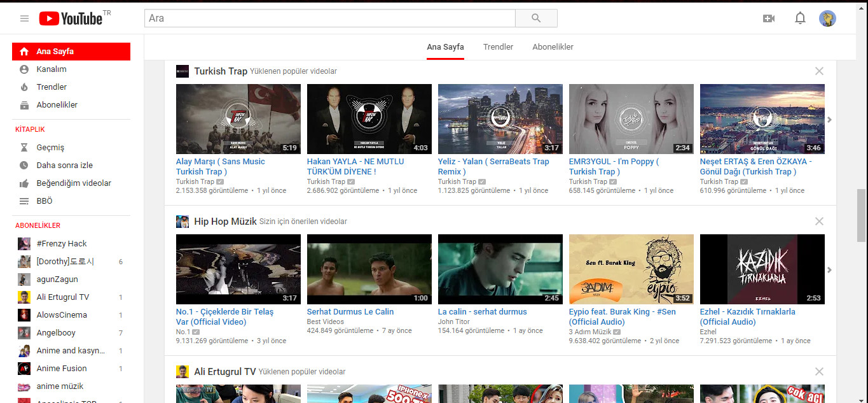Select Ana Sayfa in the sidebar
Image resolution: width=868 pixels, height=403 pixels.
point(71,52)
